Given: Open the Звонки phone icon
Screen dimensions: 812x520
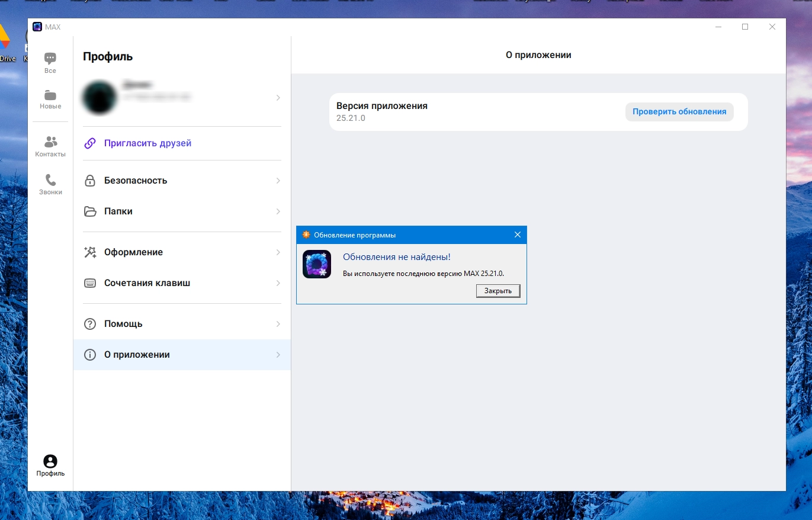Looking at the screenshot, I should (x=50, y=179).
